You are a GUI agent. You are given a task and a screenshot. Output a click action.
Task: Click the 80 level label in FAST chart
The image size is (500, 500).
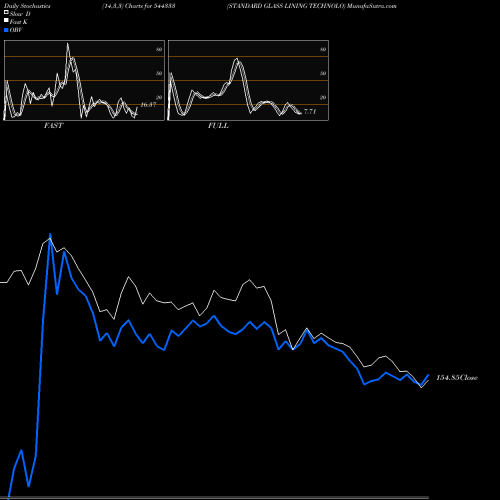[x=159, y=49]
